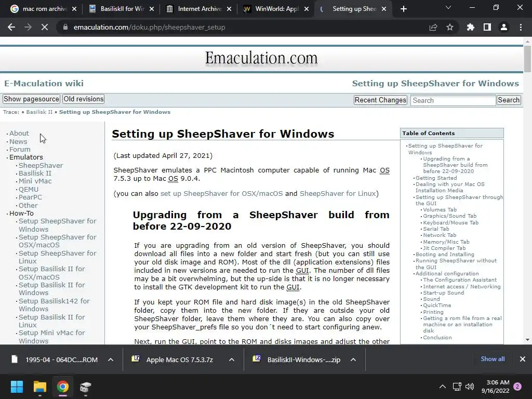Viewport: 532px width, 399px height.
Task: Show hidden system tray icons
Action: point(443,387)
